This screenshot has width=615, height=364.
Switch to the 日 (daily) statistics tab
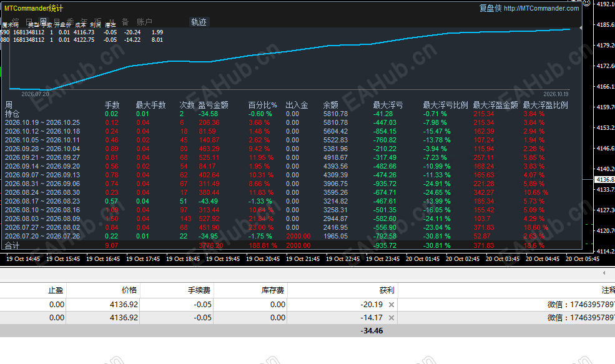(x=29, y=22)
